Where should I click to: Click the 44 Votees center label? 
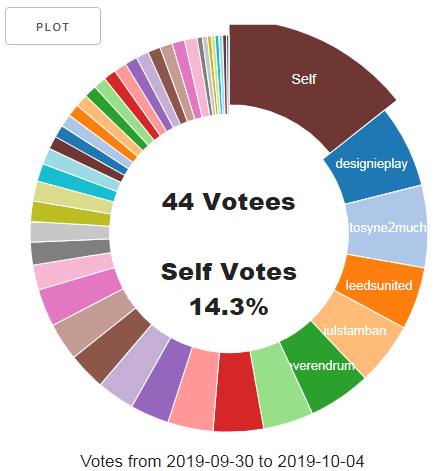pyautogui.click(x=229, y=201)
